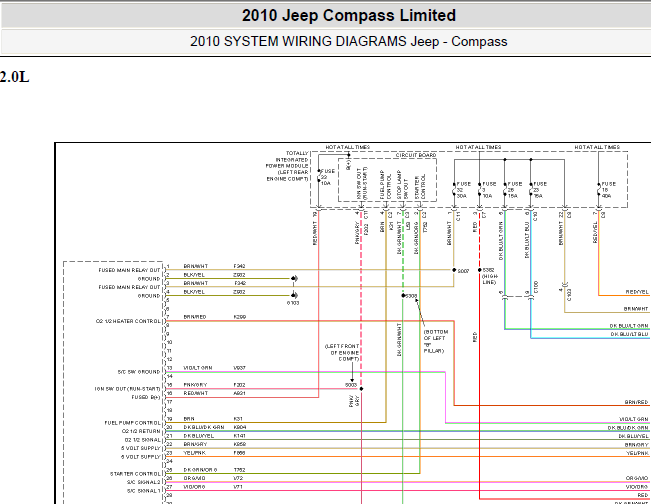
Task: Click circuit code V937
Action: click(x=240, y=368)
